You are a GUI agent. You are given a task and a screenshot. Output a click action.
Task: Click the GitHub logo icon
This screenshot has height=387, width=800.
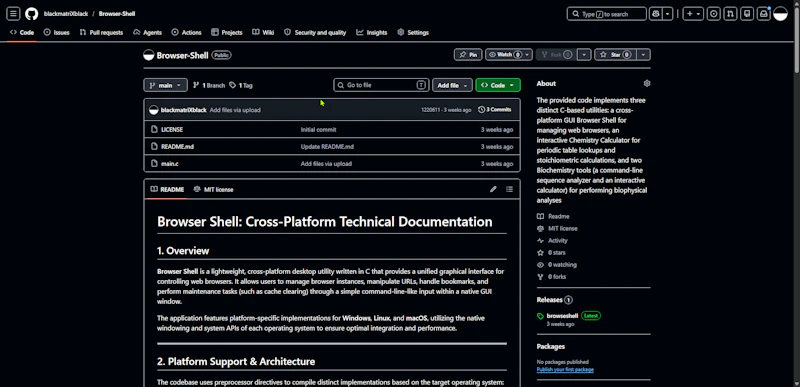32,14
